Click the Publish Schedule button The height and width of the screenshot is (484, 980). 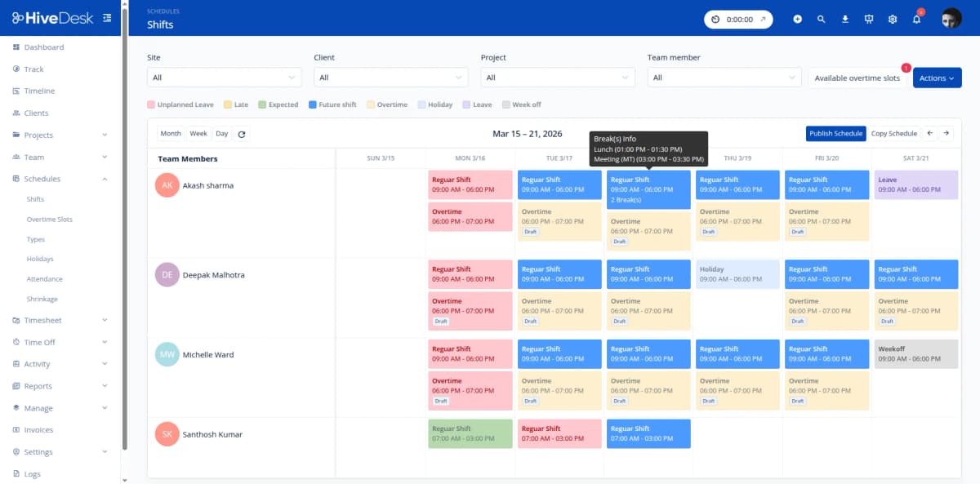[835, 132]
